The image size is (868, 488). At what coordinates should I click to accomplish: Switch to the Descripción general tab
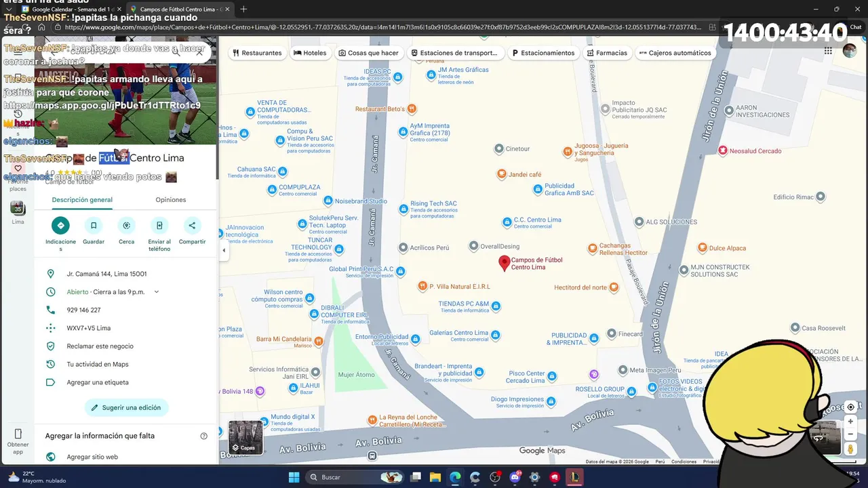[x=82, y=200]
